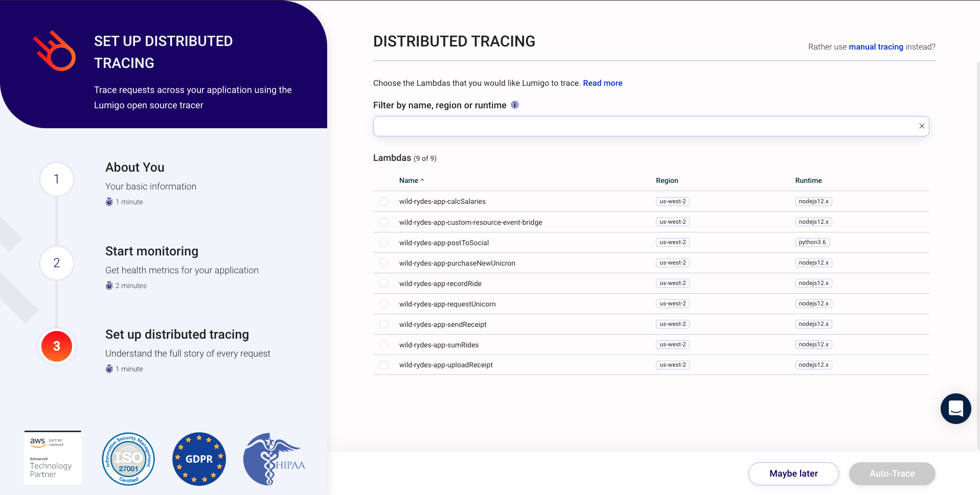Screen dimensions: 980x495
Task: Check wild-rydes-app-sumRides checkbox
Action: [383, 344]
